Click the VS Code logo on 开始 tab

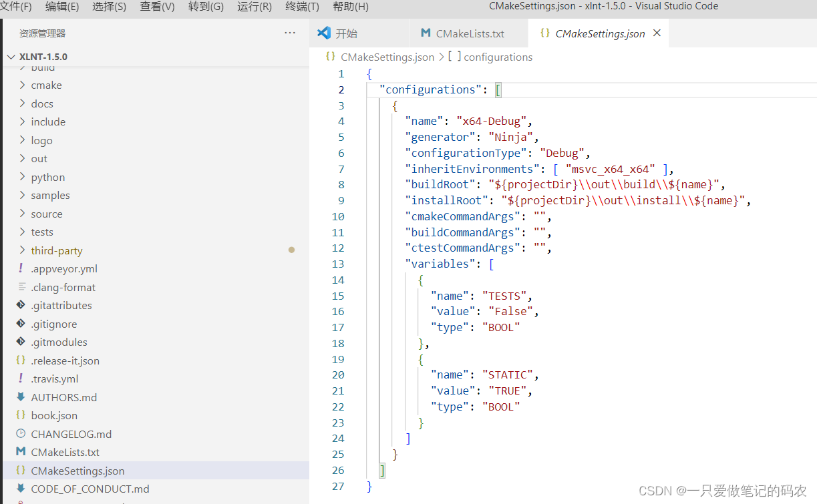(324, 33)
